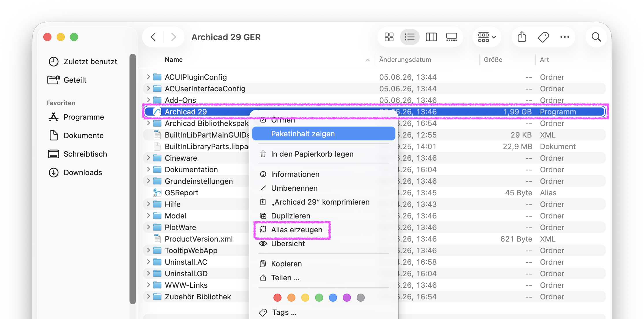Choose Paketinhalt zeigen from context menu
The width and height of the screenshot is (644, 319).
pyautogui.click(x=323, y=134)
